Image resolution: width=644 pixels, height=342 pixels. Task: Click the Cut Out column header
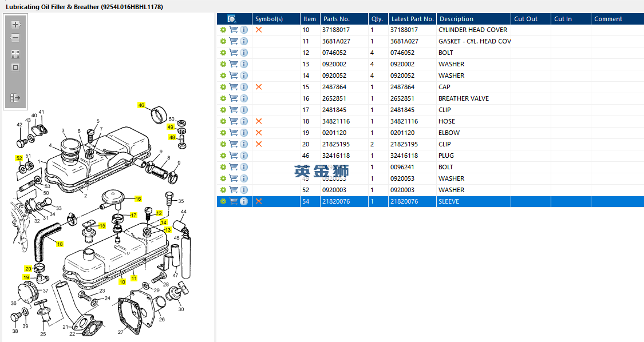531,19
